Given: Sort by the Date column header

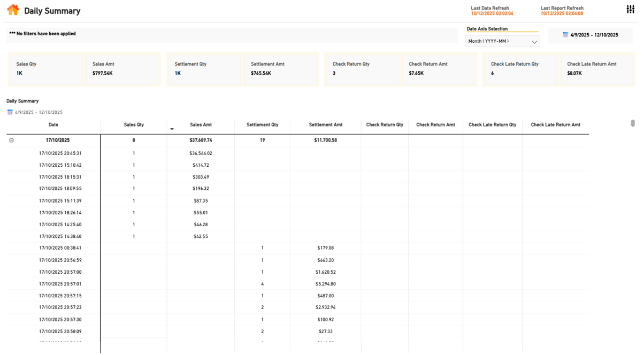Looking at the screenshot, I should click(53, 125).
